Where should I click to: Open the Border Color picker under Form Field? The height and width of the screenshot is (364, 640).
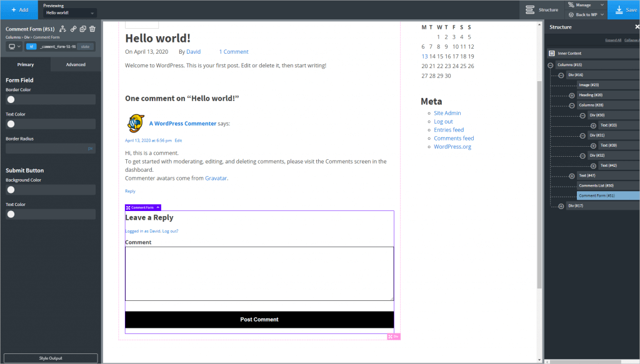click(11, 99)
